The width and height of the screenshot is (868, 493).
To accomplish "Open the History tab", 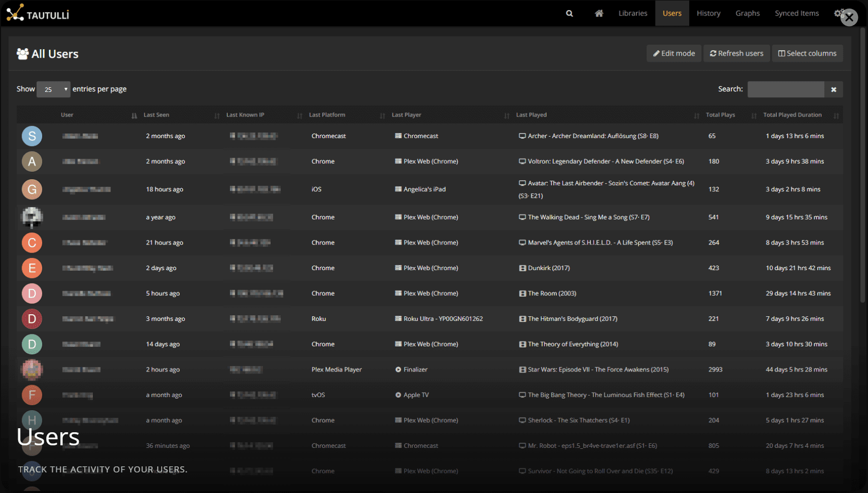I will pos(708,14).
